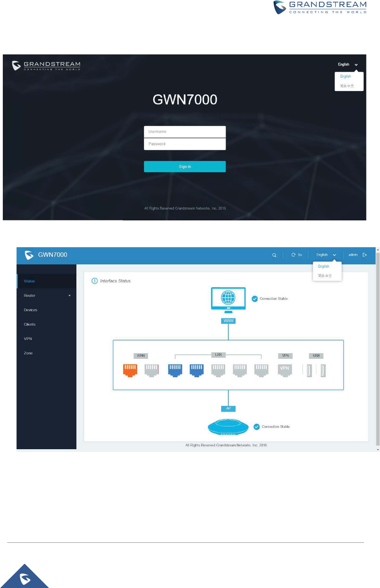380x588 pixels.
Task: Select English in login page language list
Action: pos(346,76)
